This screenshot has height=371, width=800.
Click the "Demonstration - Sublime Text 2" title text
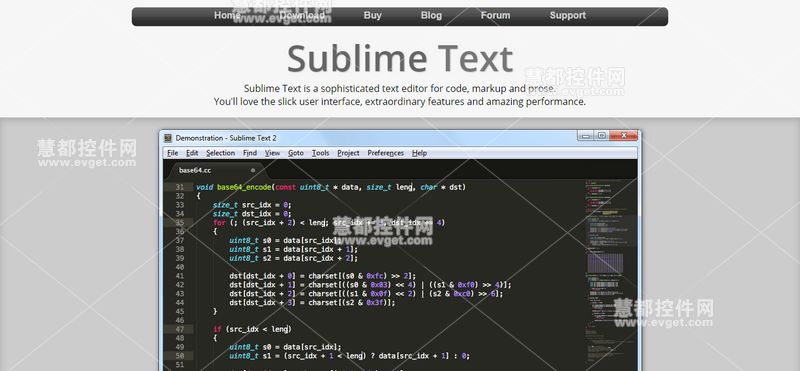click(226, 138)
